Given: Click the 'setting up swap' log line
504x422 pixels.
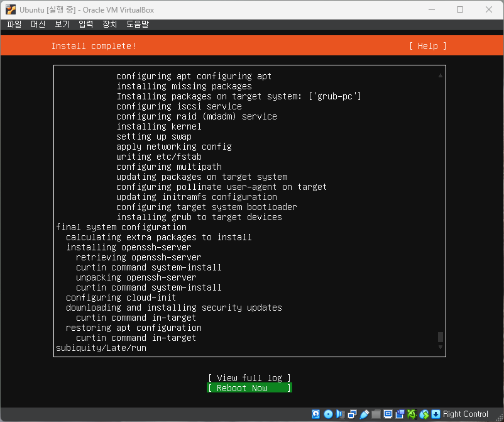Looking at the screenshot, I should point(154,136).
